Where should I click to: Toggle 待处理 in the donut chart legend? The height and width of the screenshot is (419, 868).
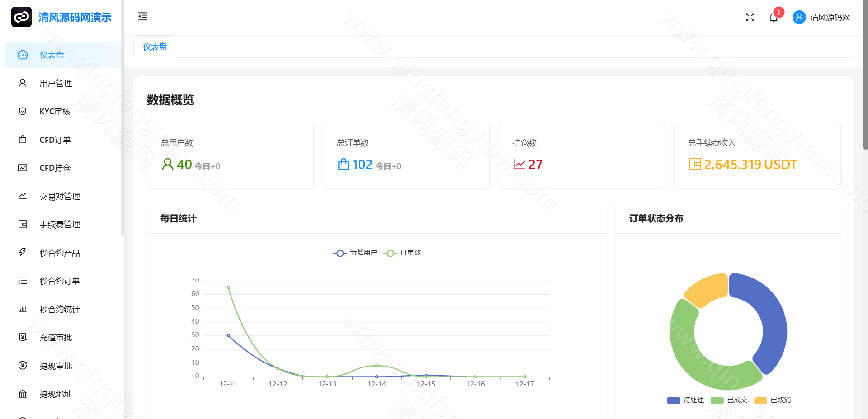tap(685, 400)
